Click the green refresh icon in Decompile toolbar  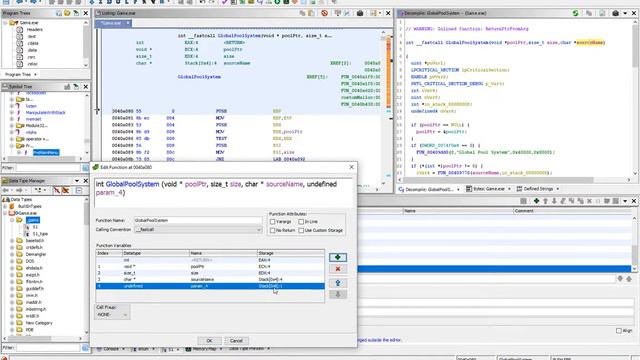tap(575, 13)
